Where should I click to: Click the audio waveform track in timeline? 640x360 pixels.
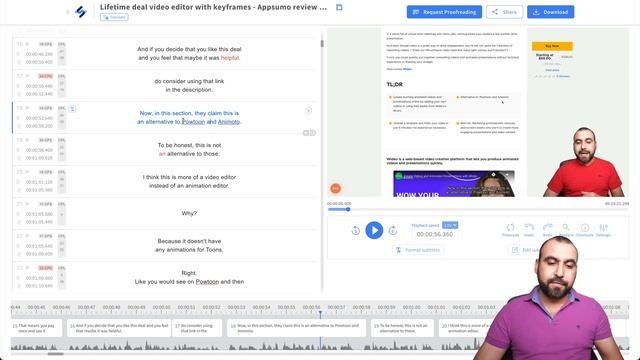pyautogui.click(x=245, y=344)
